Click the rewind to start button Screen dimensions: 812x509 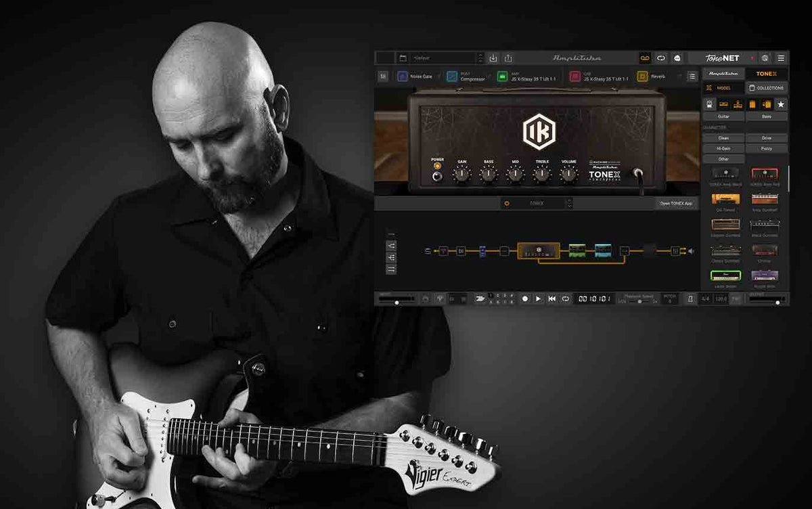click(x=552, y=298)
